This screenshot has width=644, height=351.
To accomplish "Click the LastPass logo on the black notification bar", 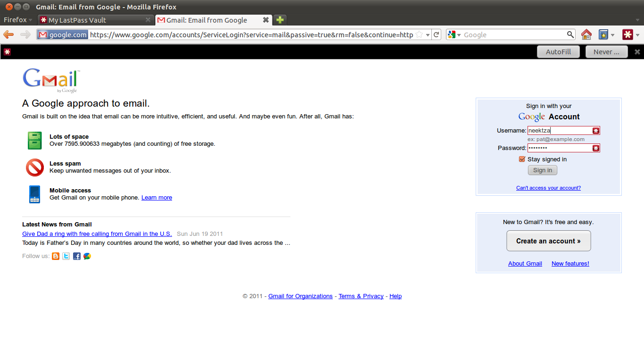I will 7,52.
